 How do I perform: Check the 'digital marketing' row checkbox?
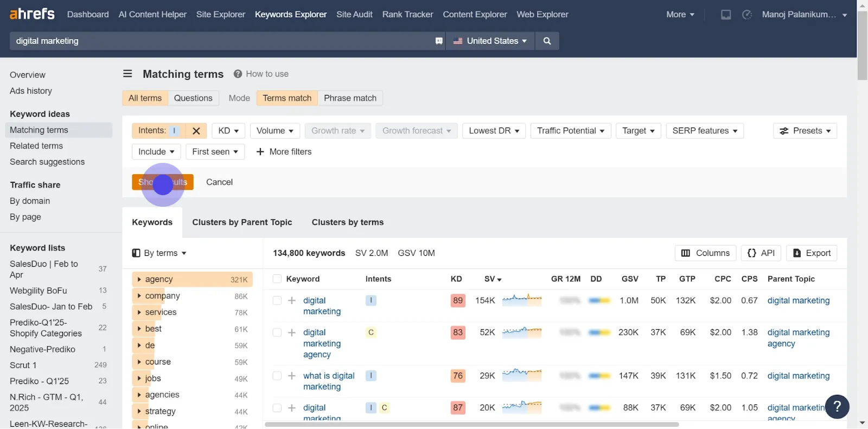[277, 300]
